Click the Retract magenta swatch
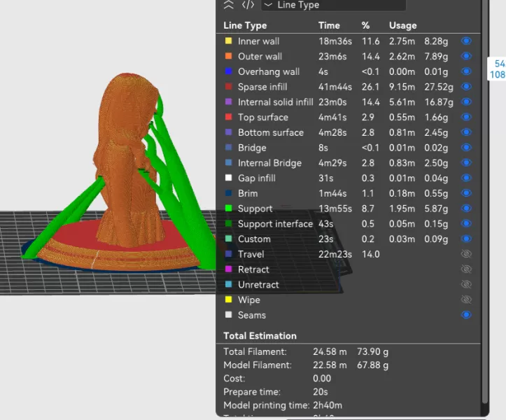 228,269
